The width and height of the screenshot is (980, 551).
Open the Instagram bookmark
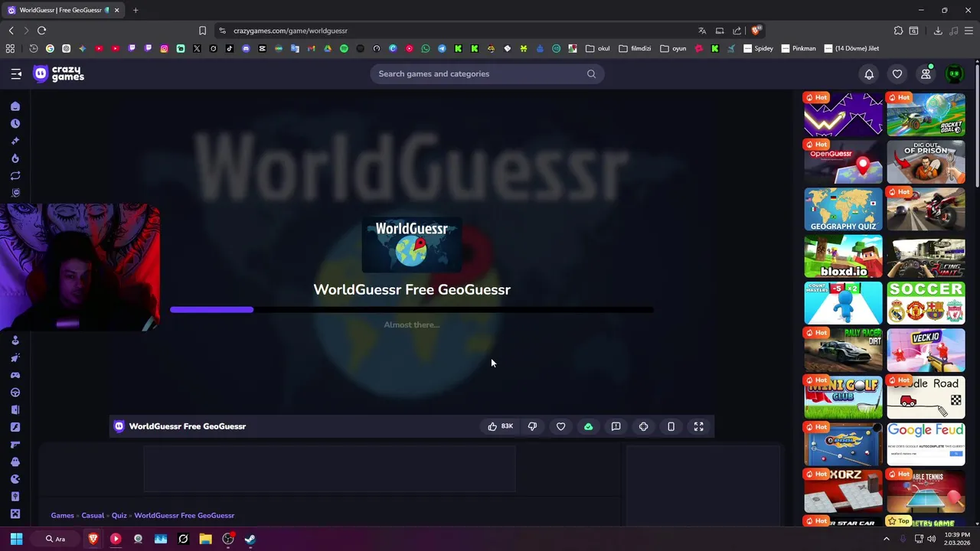[x=164, y=48]
